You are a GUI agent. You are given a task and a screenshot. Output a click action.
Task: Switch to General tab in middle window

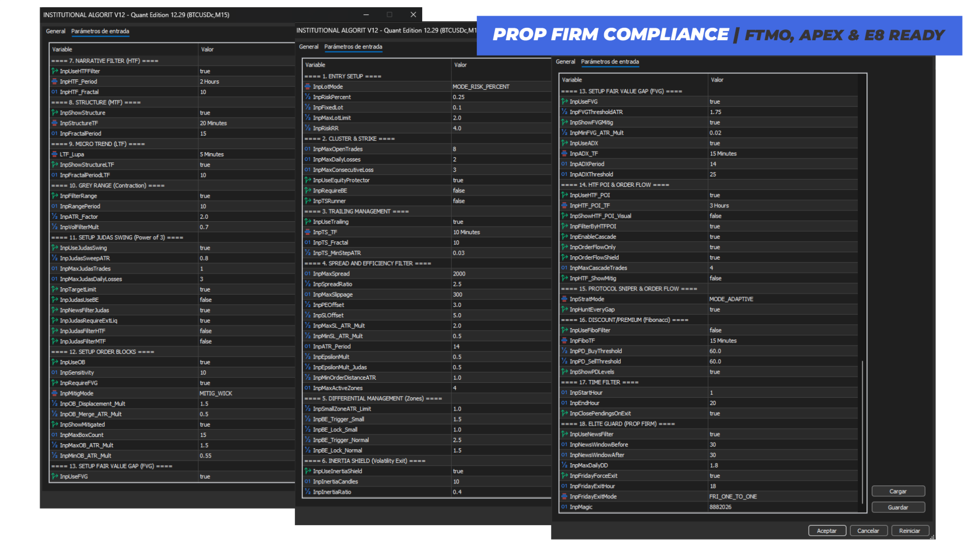point(309,47)
